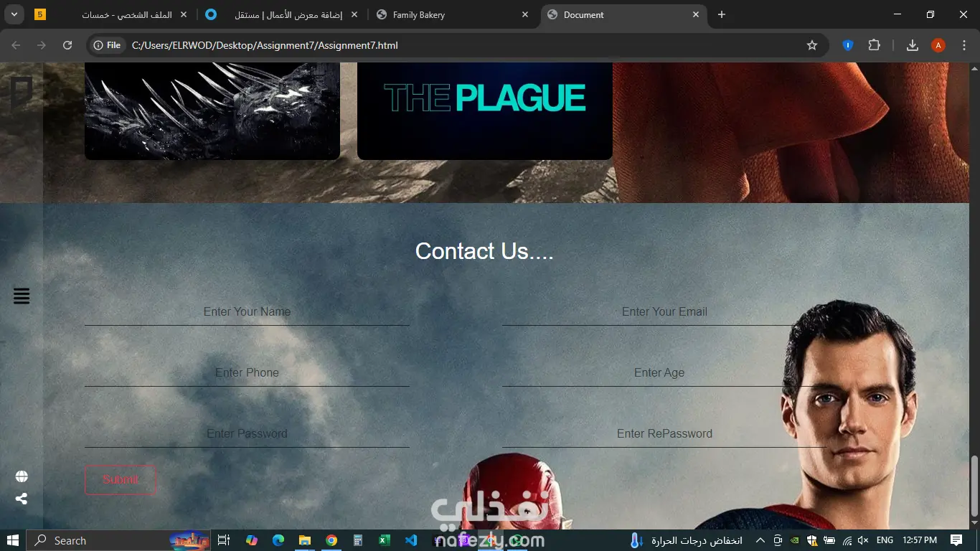Viewport: 980px width, 551px height.
Task: Open the NVIDIA tray icon
Action: 794,540
